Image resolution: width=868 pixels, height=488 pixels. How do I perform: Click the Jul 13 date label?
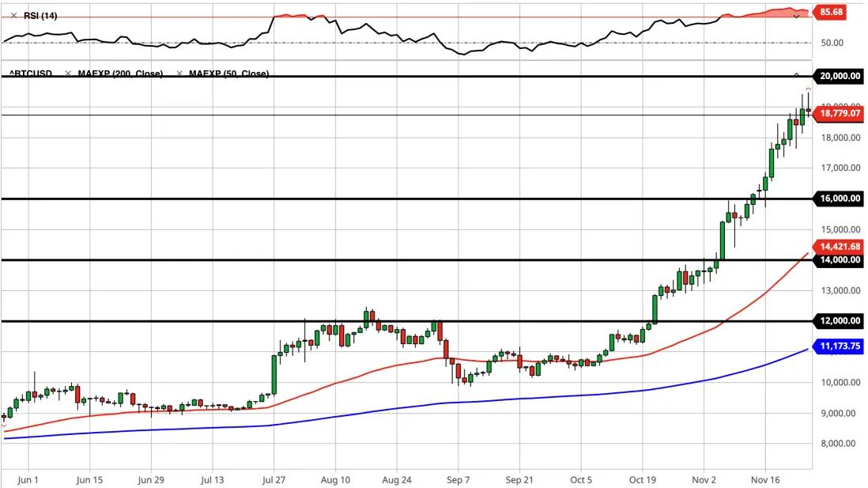pos(213,479)
